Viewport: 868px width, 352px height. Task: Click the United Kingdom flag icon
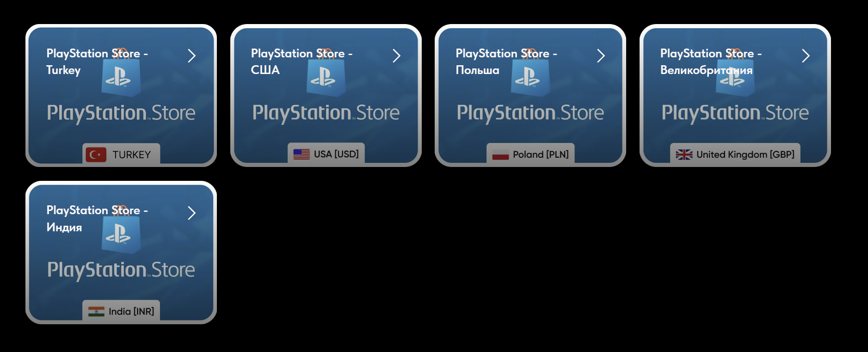pyautogui.click(x=684, y=154)
